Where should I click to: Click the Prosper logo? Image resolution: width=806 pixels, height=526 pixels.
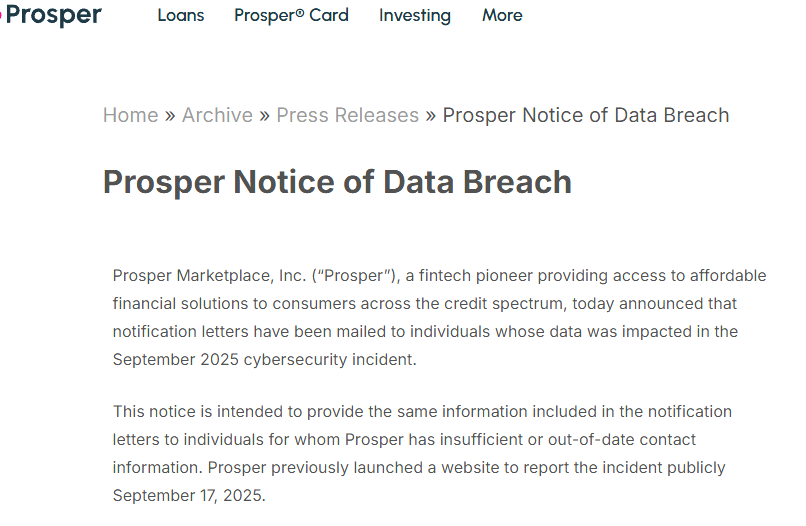click(52, 15)
